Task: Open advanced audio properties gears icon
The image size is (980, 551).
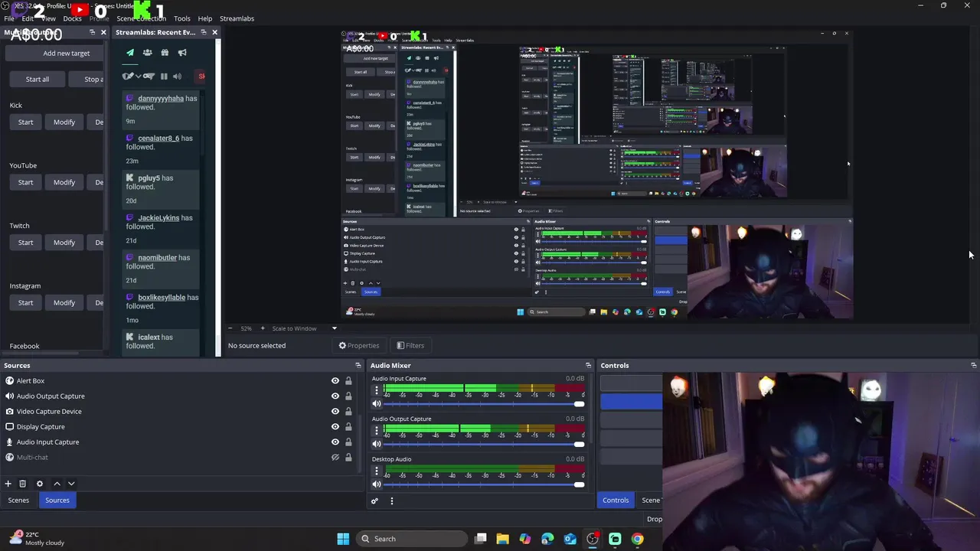Action: point(374,501)
